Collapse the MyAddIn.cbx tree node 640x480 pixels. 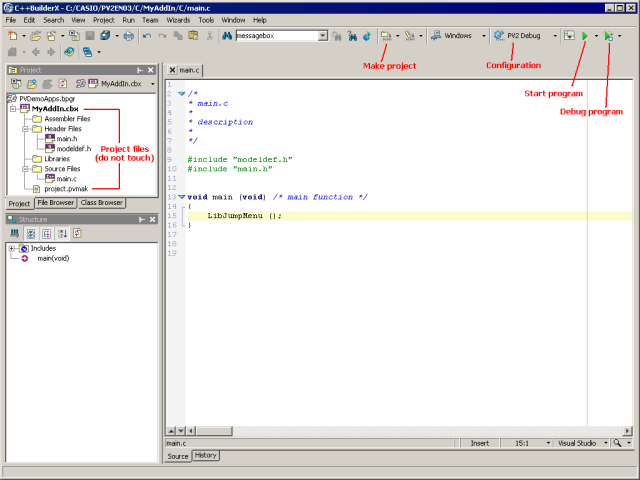click(13, 109)
